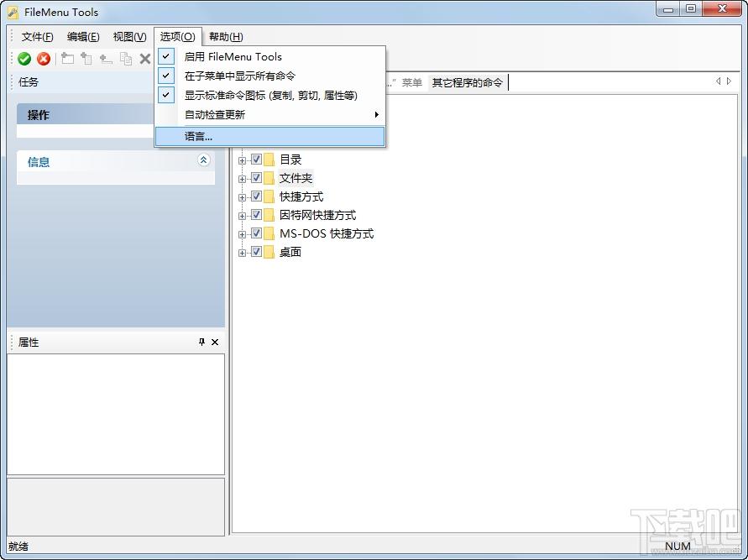
Task: Close the 选项(O) menu
Action: 177,37
